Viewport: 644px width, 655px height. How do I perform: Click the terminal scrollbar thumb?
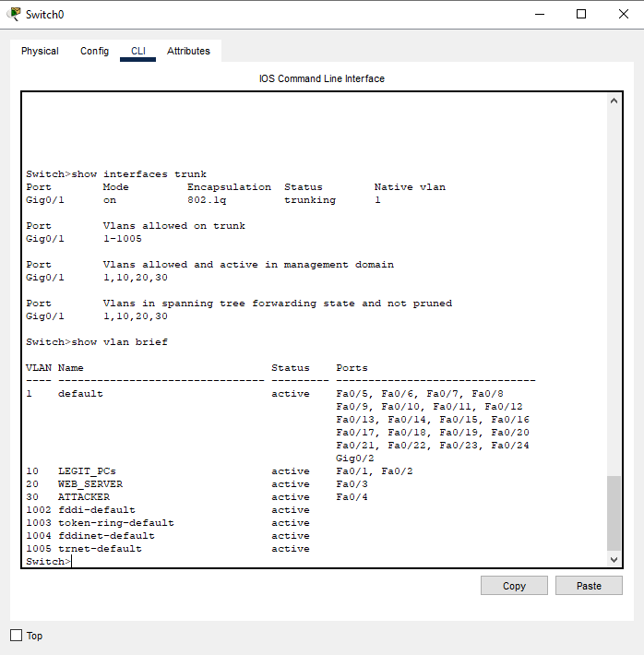pyautogui.click(x=614, y=513)
